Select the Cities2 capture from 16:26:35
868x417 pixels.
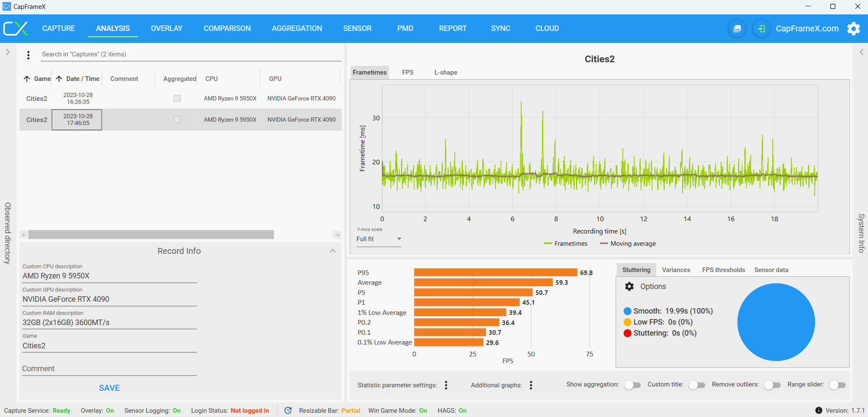pyautogui.click(x=180, y=98)
